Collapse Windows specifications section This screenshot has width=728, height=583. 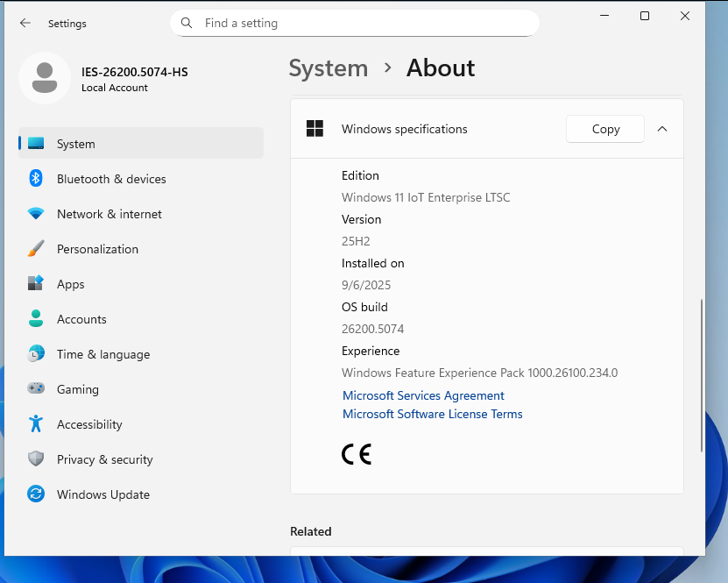click(x=662, y=129)
